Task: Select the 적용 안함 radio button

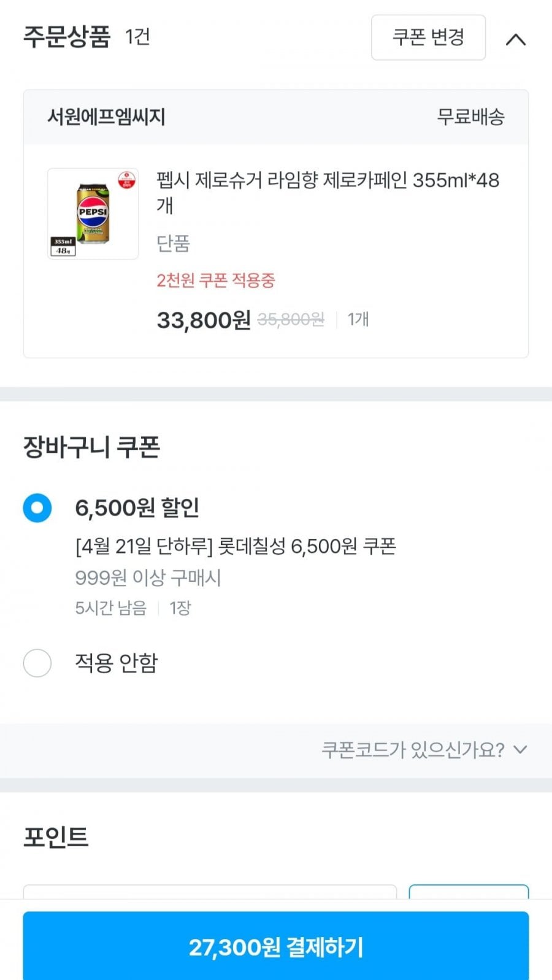Action: 37,663
